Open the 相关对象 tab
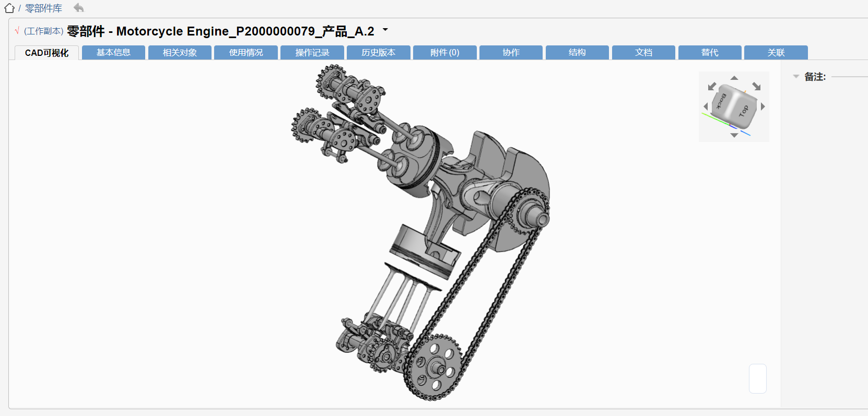 (x=180, y=53)
